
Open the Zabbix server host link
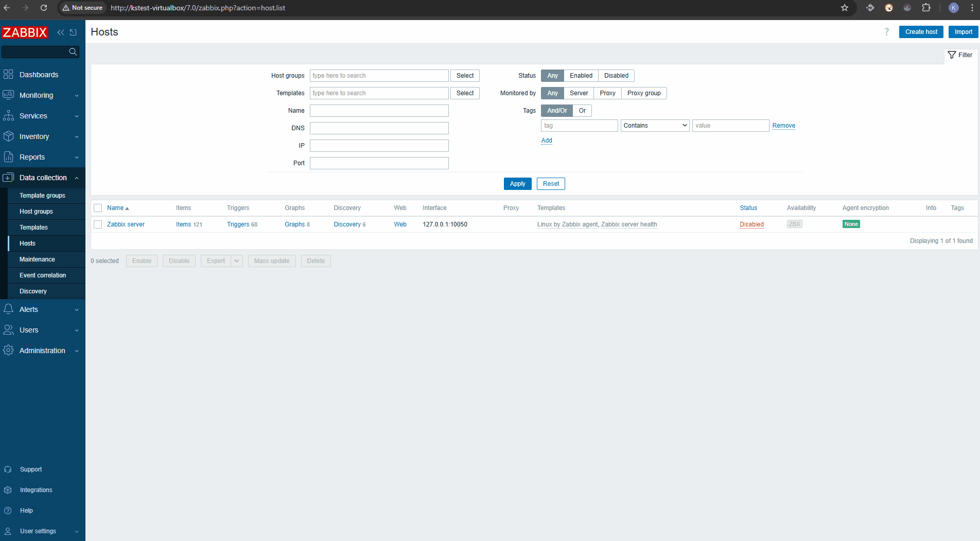[x=126, y=224]
